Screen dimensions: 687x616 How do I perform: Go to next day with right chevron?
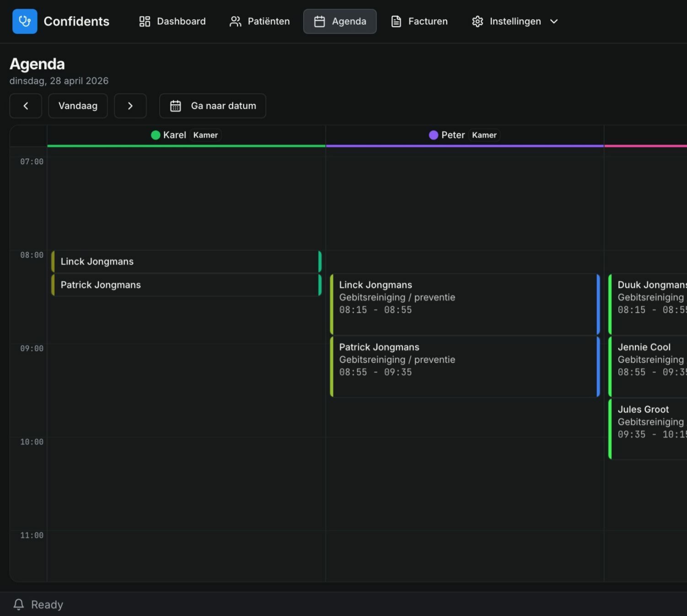point(130,106)
